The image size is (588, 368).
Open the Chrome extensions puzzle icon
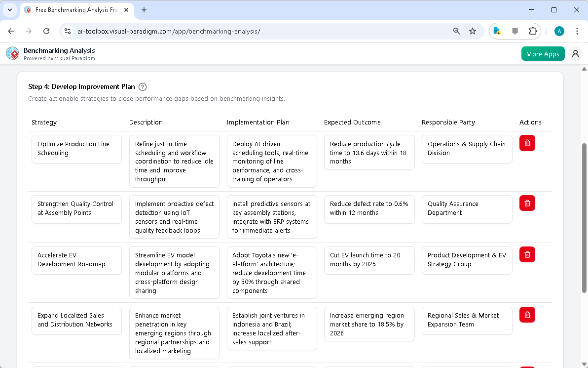point(533,31)
